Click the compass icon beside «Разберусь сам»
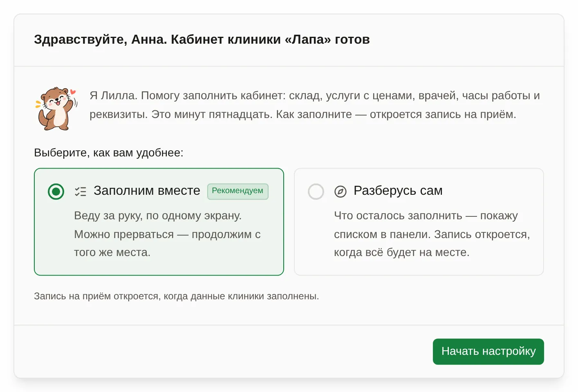578x392 pixels. pyautogui.click(x=341, y=192)
